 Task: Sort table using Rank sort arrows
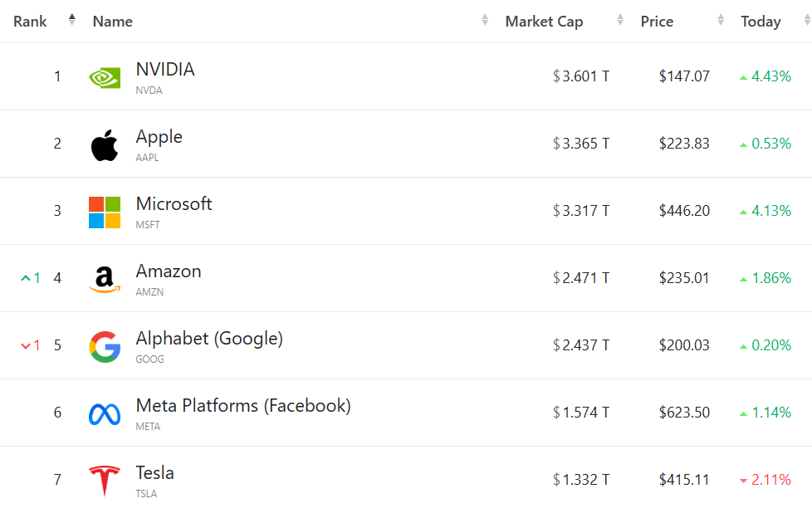click(72, 20)
